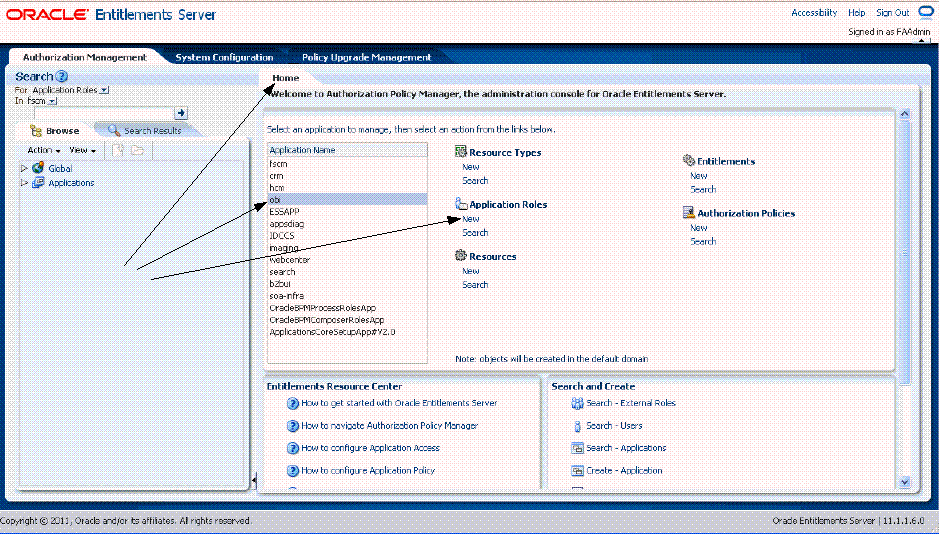Click help icon for configure Application Policy
The image size is (939, 534).
293,471
